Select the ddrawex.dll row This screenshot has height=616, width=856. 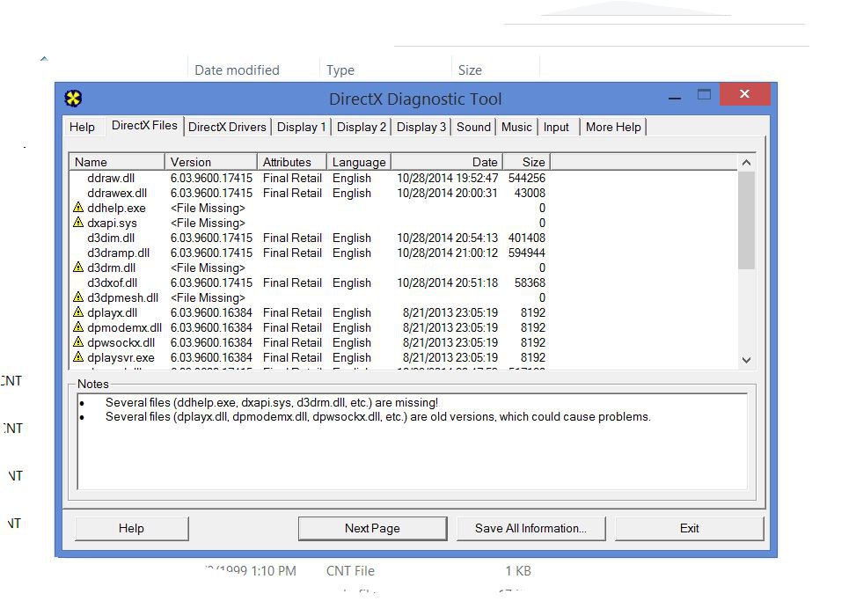310,193
